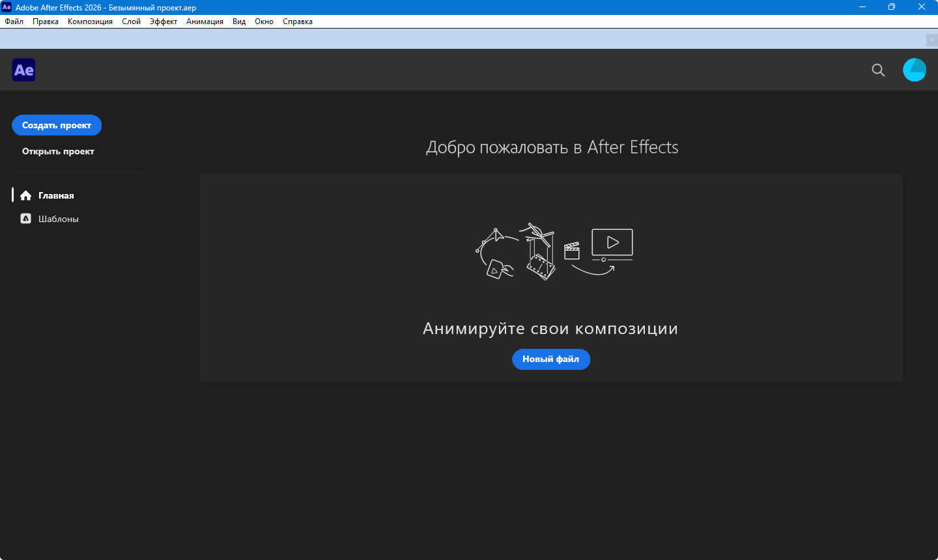The width and height of the screenshot is (938, 560).
Task: Open the Эффект menu
Action: 163,21
